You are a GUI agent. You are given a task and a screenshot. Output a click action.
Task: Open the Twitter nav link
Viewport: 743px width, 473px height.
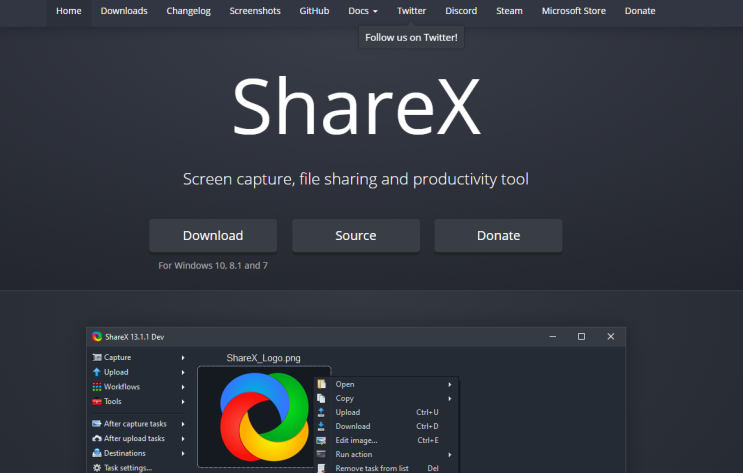click(411, 11)
